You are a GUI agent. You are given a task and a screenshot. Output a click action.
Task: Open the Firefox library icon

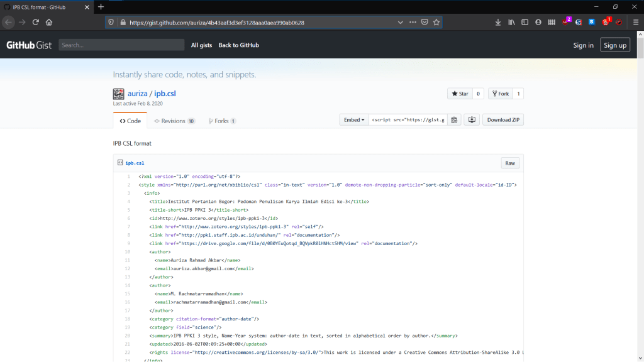click(x=512, y=22)
